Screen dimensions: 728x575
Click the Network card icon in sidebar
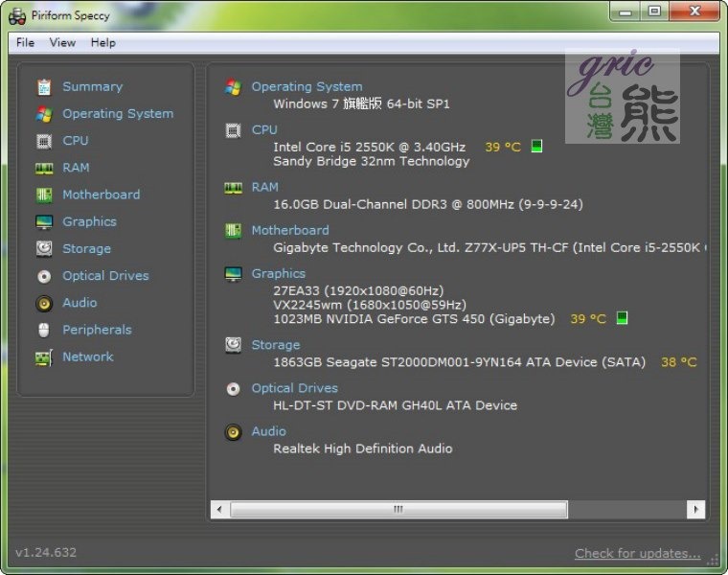click(x=44, y=357)
